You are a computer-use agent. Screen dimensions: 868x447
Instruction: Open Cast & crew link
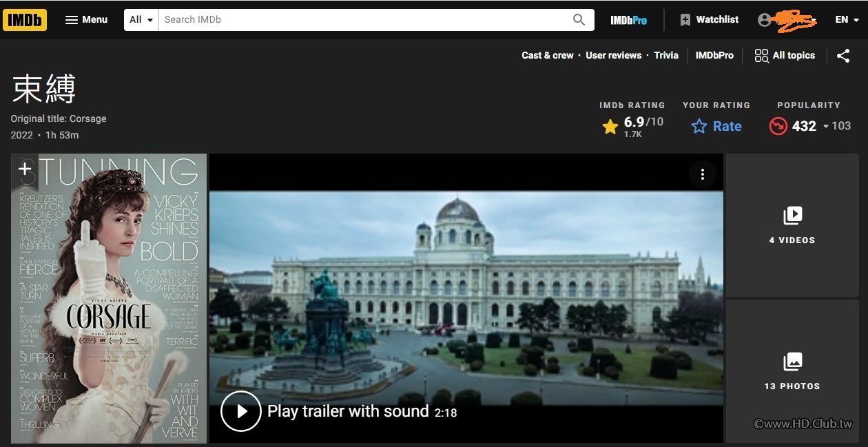pos(548,55)
